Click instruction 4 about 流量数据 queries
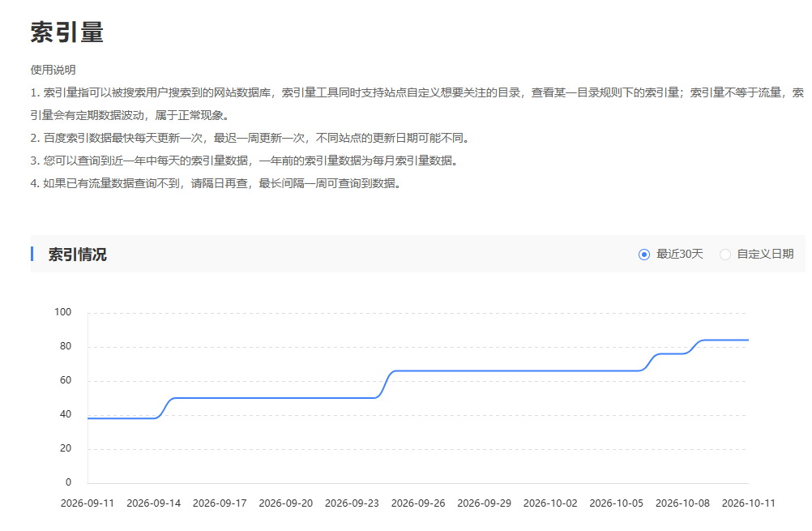Viewport: 812px width, 531px height. pyautogui.click(x=216, y=183)
